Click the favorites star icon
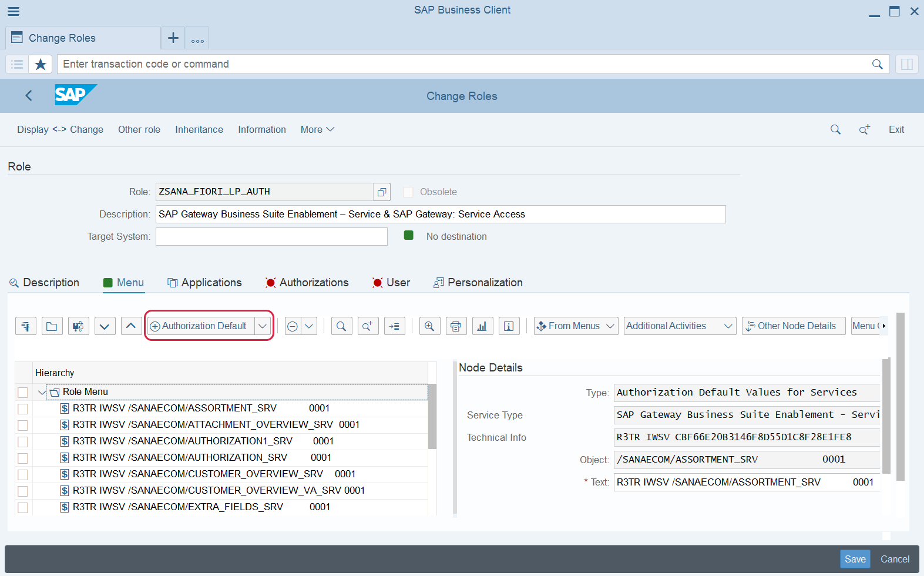 tap(41, 64)
